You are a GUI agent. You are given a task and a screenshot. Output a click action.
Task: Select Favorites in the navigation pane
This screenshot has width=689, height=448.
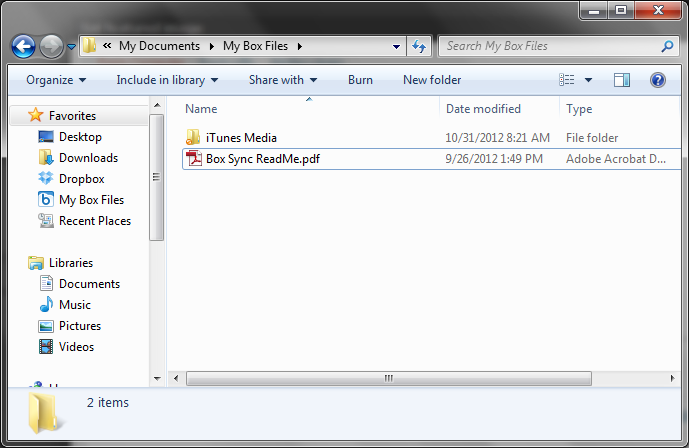73,116
